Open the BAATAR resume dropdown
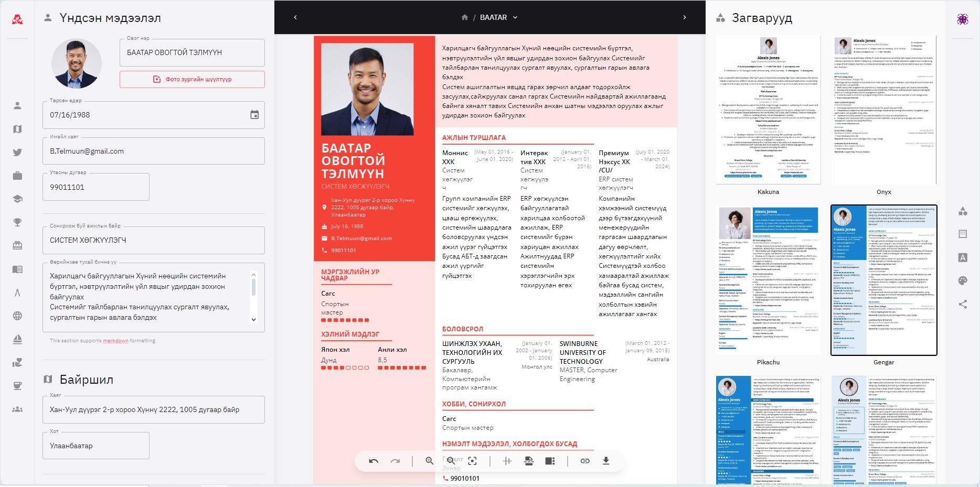The height and width of the screenshot is (487, 980). tap(499, 17)
